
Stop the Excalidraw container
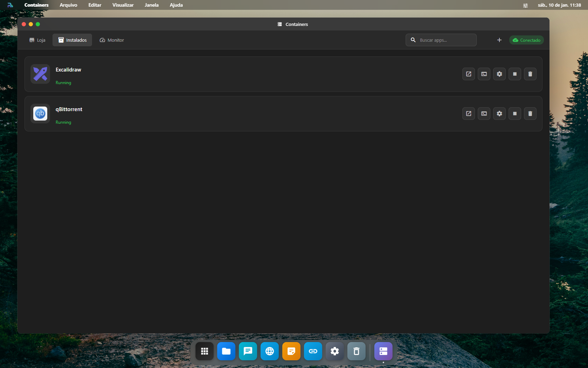point(514,74)
